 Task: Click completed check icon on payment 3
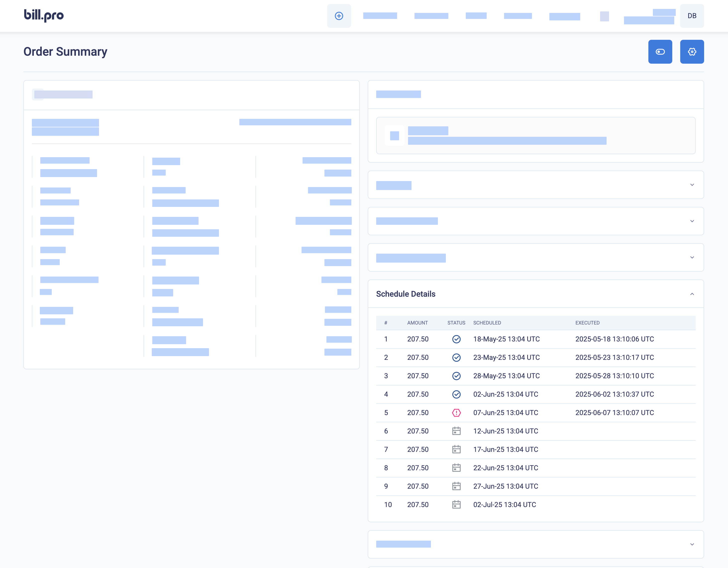click(456, 376)
